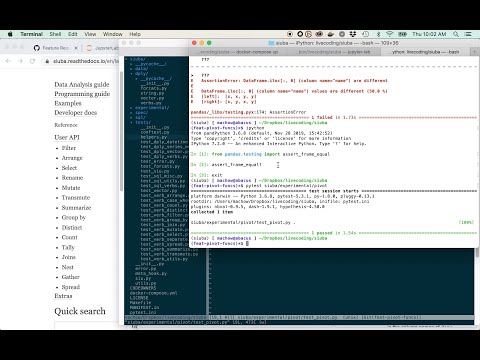Image resolution: width=480 pixels, height=360 pixels.
Task: Open the User API link
Action: coord(67,137)
